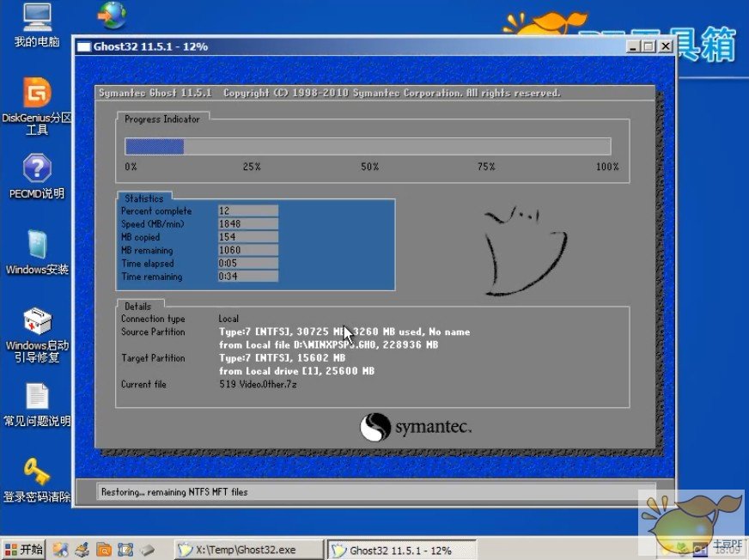Screen dimensions: 749x560
Task: Click the Connection type value Local
Action: click(x=228, y=319)
